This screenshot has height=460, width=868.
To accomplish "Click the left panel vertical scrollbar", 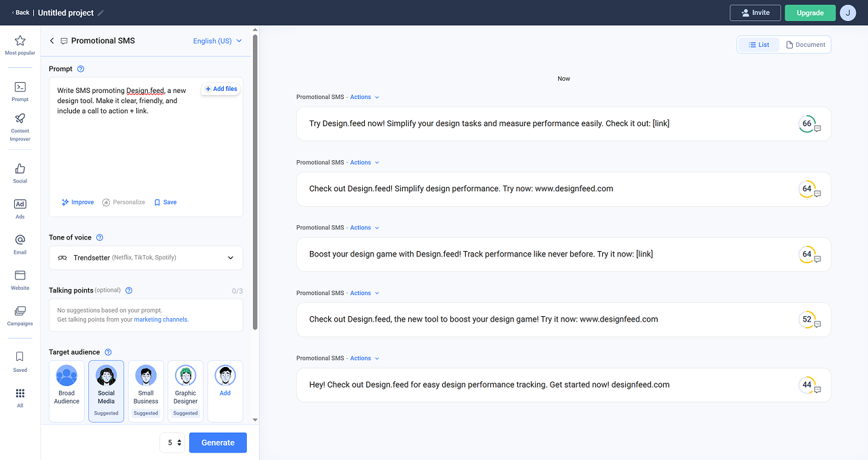I will tap(255, 182).
